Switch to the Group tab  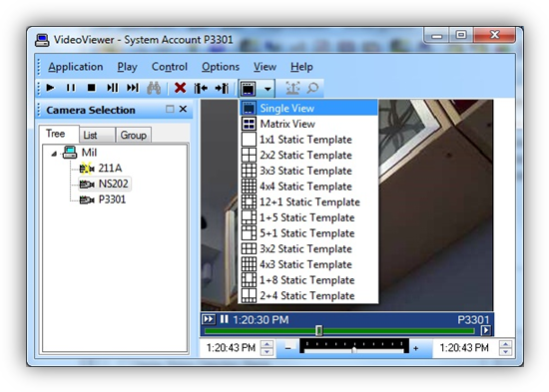tap(133, 135)
